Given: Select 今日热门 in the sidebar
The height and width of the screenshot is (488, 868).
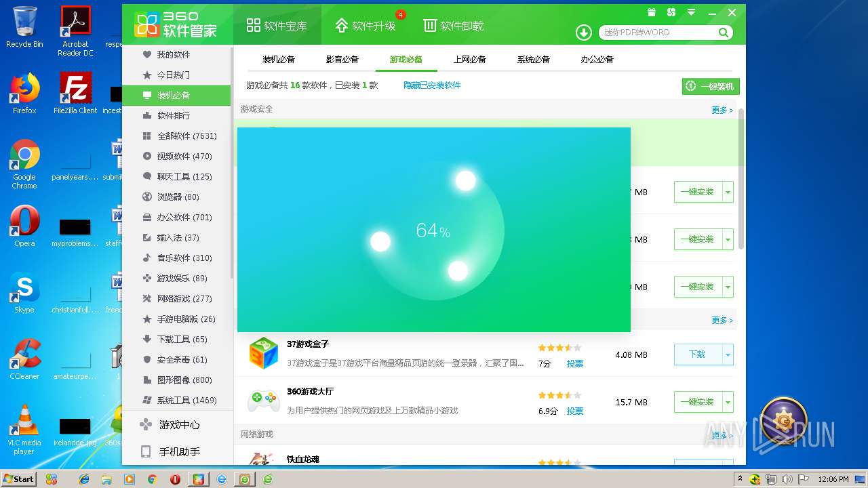Looking at the screenshot, I should click(176, 75).
